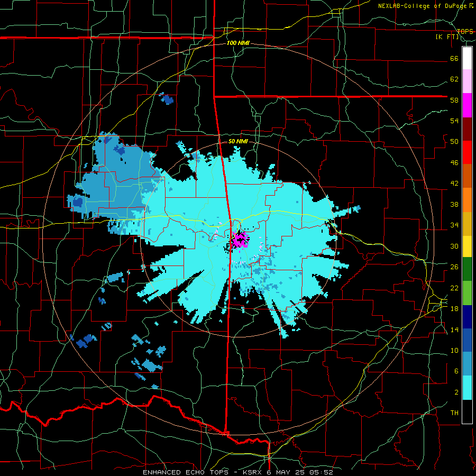Click the K FT units label
Screen dimensions: 476x476
click(x=447, y=37)
